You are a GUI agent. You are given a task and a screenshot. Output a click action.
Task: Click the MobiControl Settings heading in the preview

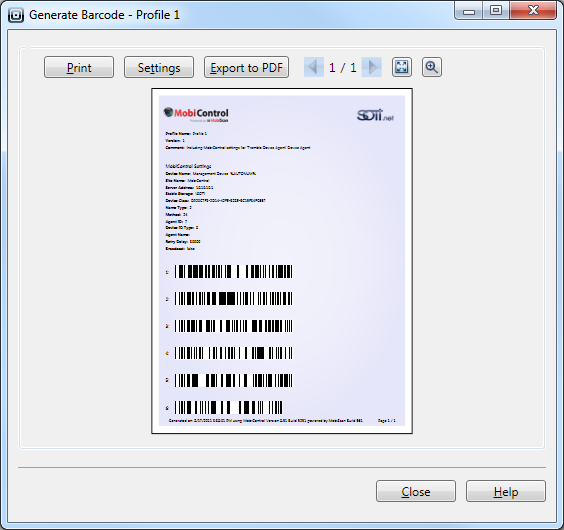188,166
